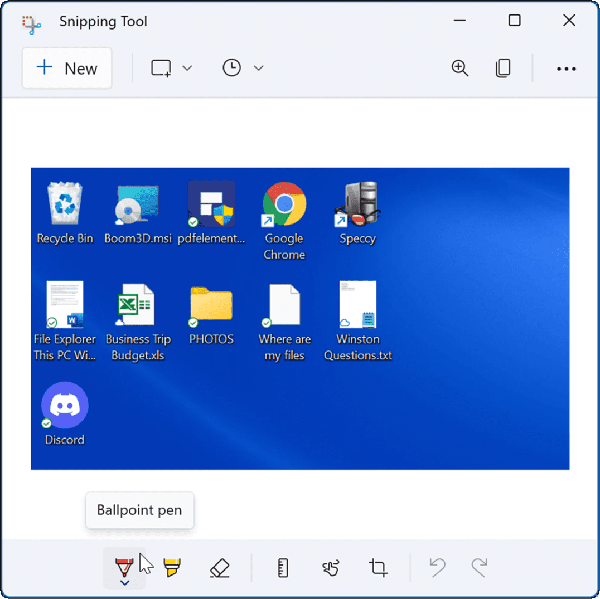Click the delay timer clock icon
This screenshot has width=600, height=599.
point(232,68)
